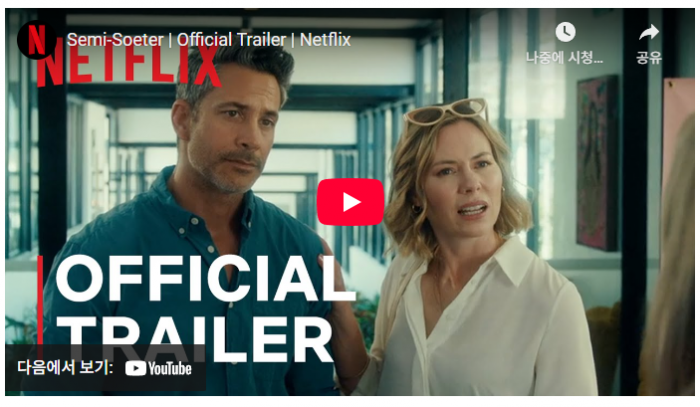Open the Semi-Soeter Official Trailer title link
Image resolution: width=700 pixels, height=407 pixels.
[x=208, y=40]
